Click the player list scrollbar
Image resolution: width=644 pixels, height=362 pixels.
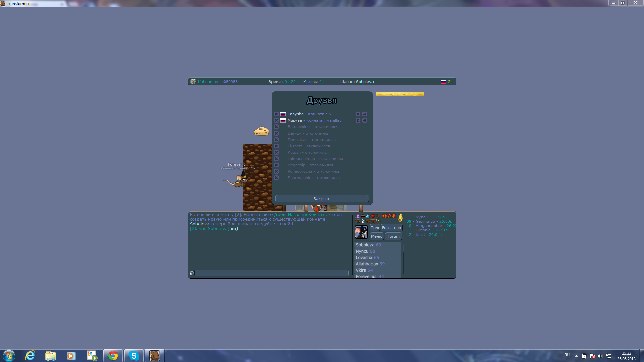point(403,259)
